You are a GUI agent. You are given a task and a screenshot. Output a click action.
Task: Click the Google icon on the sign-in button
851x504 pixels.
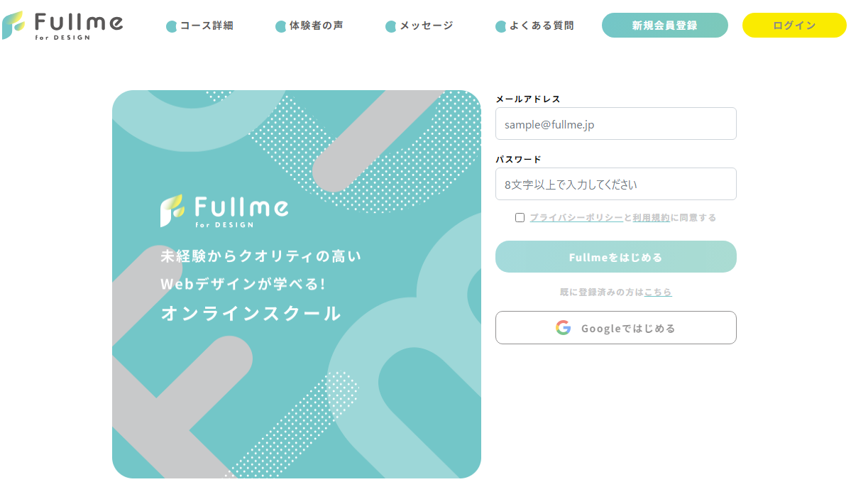click(563, 327)
